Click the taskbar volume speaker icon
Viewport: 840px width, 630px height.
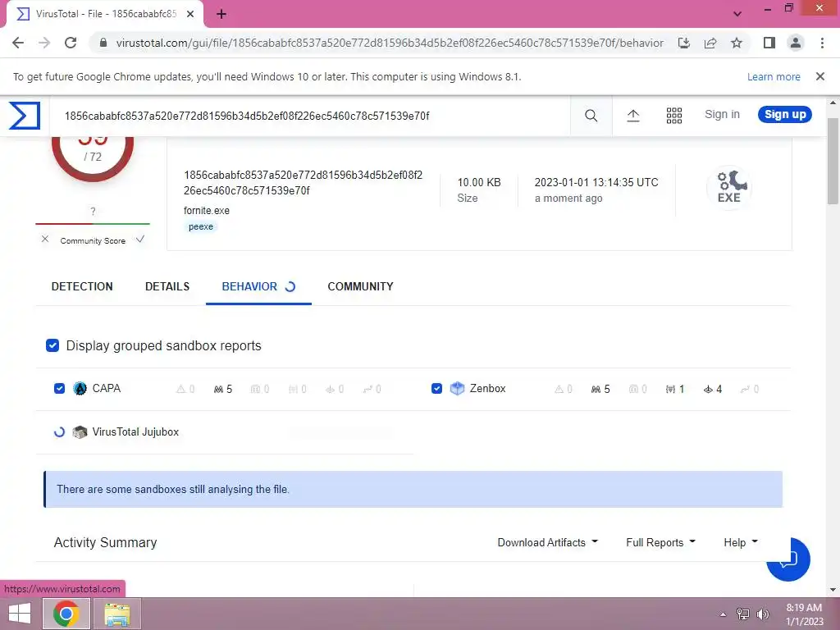click(763, 614)
